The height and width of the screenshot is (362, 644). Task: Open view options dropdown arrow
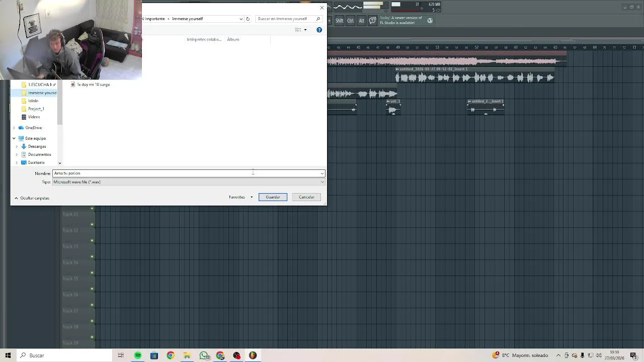(x=305, y=30)
